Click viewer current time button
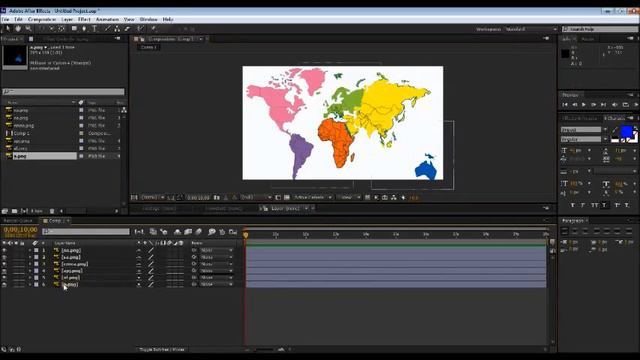Viewport: 640px width, 360px height. (x=198, y=198)
